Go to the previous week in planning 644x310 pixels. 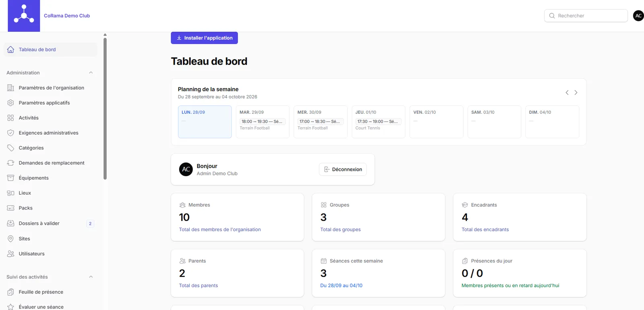(x=567, y=92)
